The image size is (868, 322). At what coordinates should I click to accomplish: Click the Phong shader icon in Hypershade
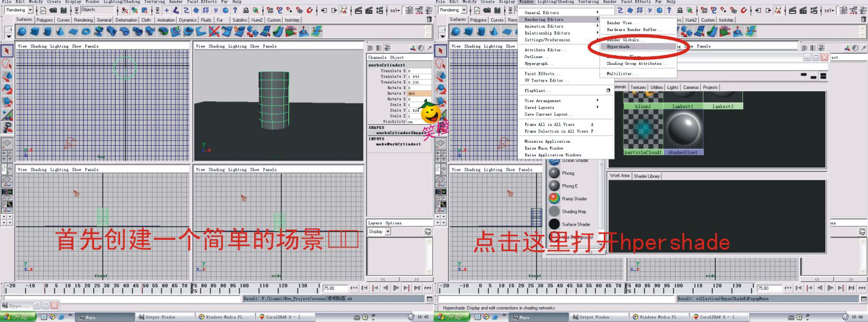tap(554, 173)
